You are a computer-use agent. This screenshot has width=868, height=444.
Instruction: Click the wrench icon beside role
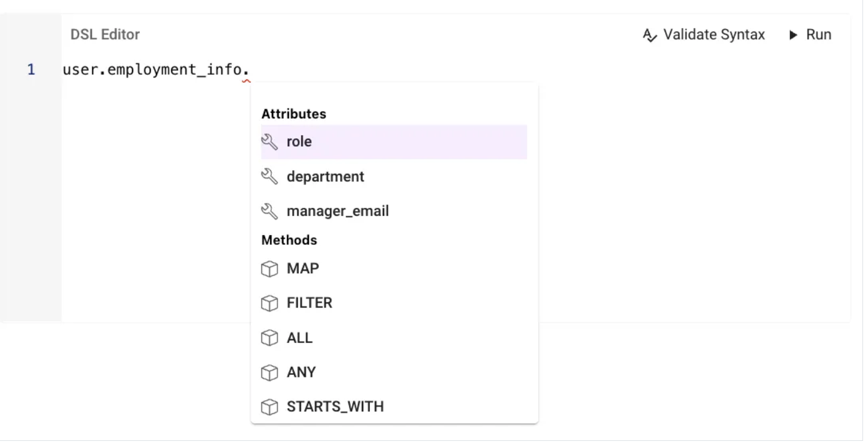pos(269,142)
